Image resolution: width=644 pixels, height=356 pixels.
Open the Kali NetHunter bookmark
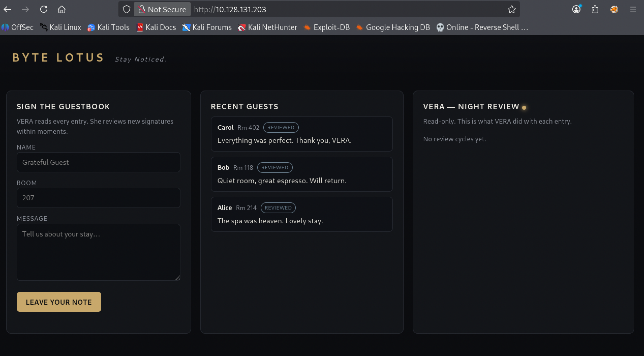click(x=268, y=27)
